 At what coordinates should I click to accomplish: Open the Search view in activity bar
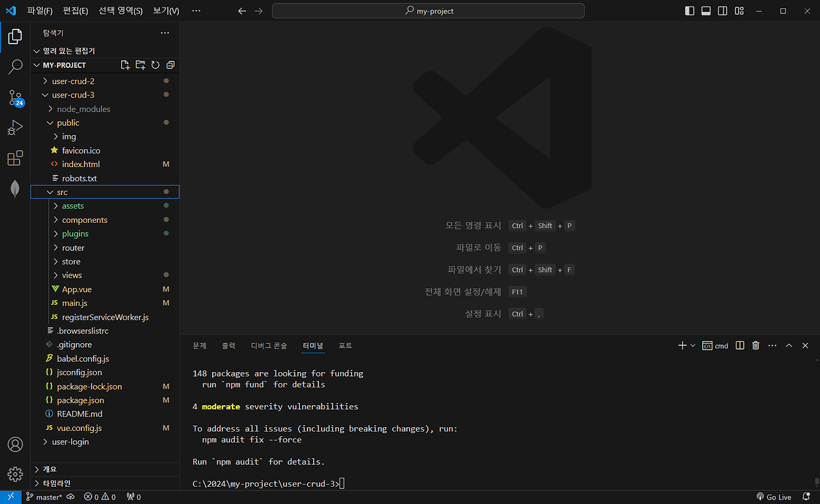pos(15,67)
